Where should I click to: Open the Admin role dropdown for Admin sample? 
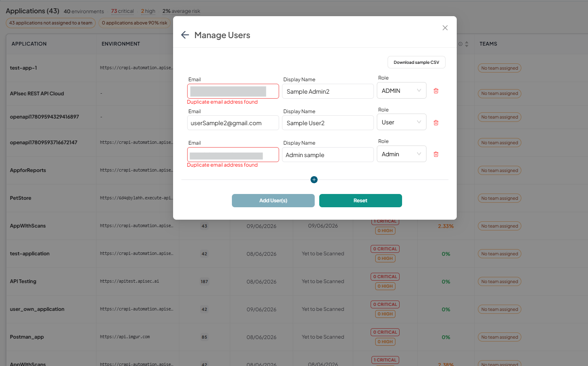point(402,154)
